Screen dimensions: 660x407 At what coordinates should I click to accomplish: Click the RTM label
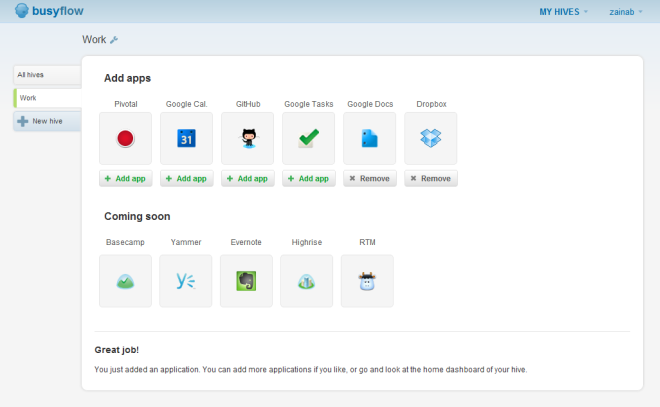click(367, 242)
